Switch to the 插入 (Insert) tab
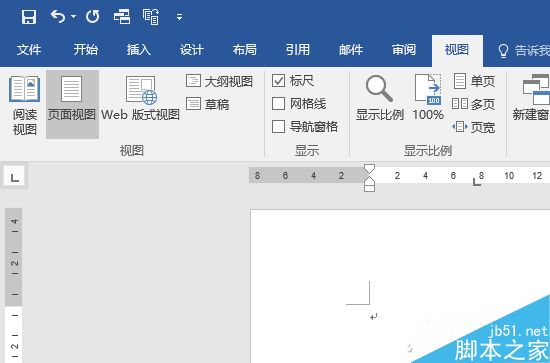 [x=139, y=50]
